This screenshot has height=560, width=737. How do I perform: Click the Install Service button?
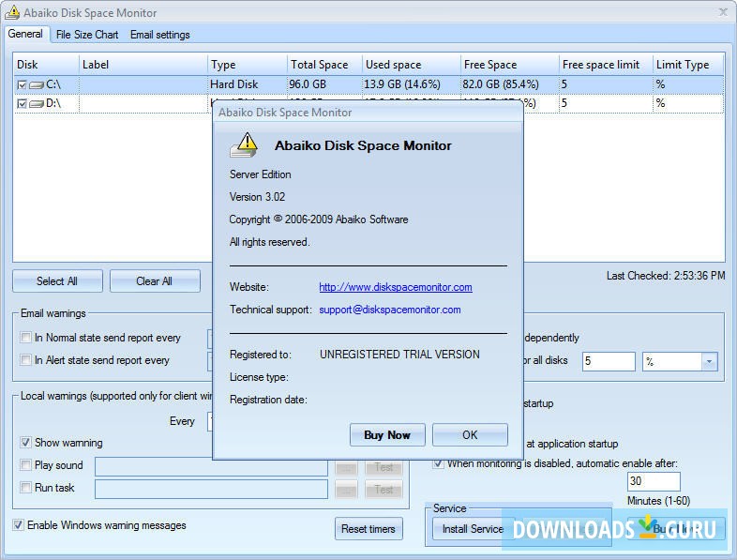point(473,529)
